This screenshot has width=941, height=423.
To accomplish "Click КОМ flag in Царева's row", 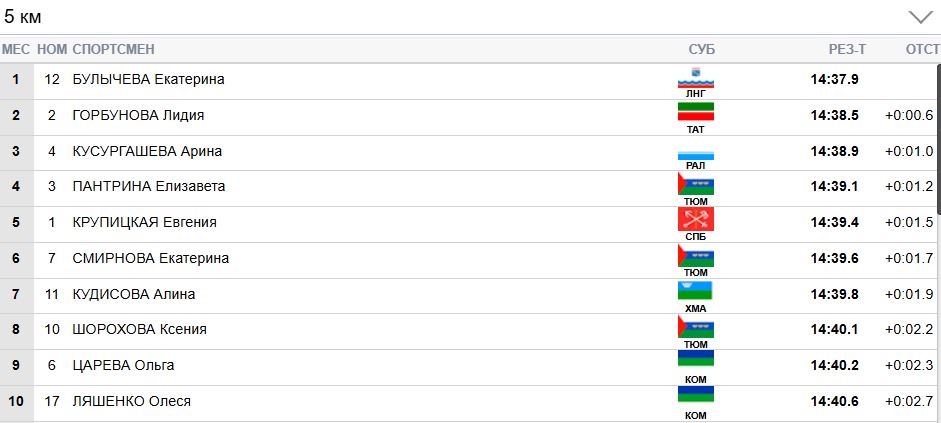I will [695, 360].
